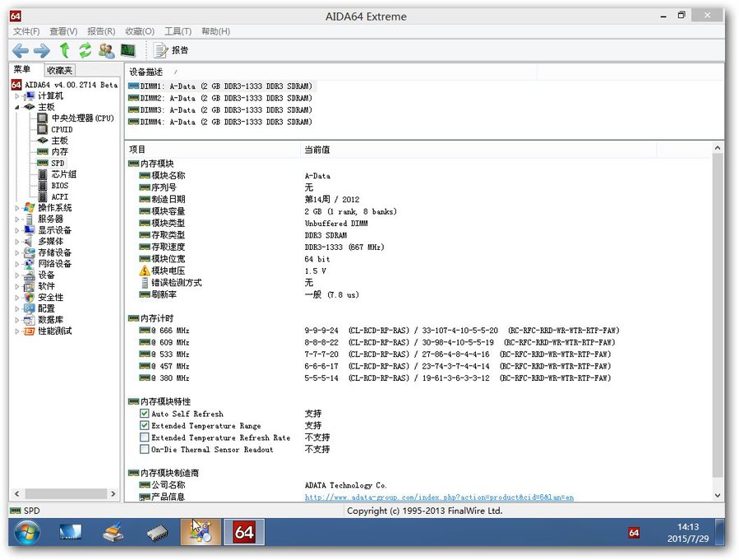Image resolution: width=739 pixels, height=560 pixels.
Task: Open the 查看(V) menu
Action: pos(63,31)
